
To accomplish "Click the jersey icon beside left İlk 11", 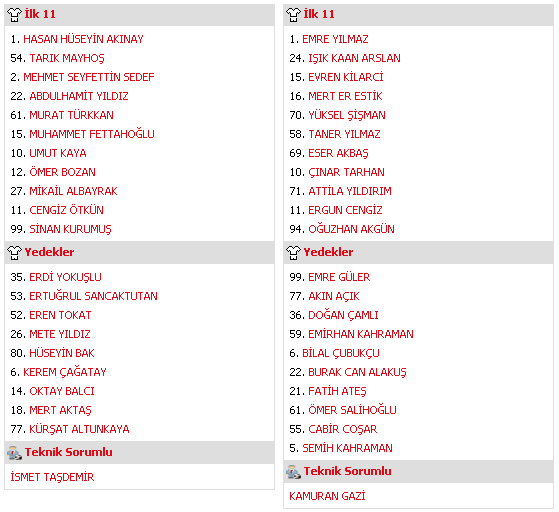I will point(14,15).
